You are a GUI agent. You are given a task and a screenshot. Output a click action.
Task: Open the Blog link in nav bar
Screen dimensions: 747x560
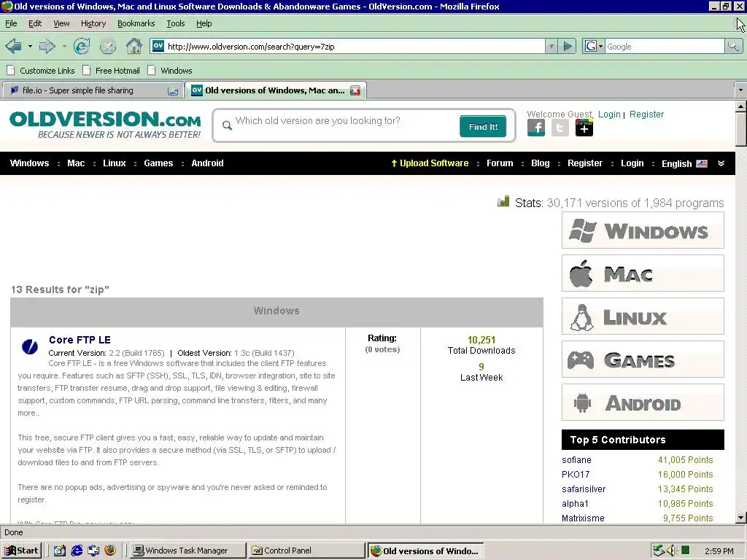point(541,163)
